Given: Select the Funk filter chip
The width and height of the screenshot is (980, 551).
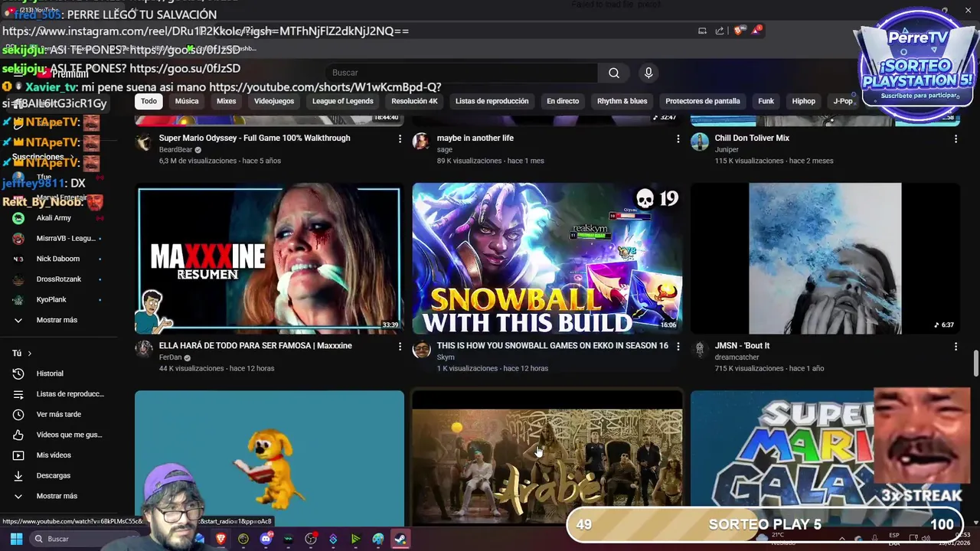Looking at the screenshot, I should tap(766, 101).
